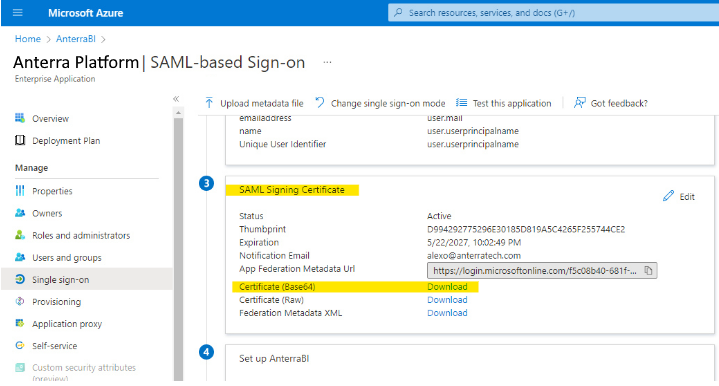Select the Properties icon in the Manage section
719x386 pixels.
click(x=20, y=191)
